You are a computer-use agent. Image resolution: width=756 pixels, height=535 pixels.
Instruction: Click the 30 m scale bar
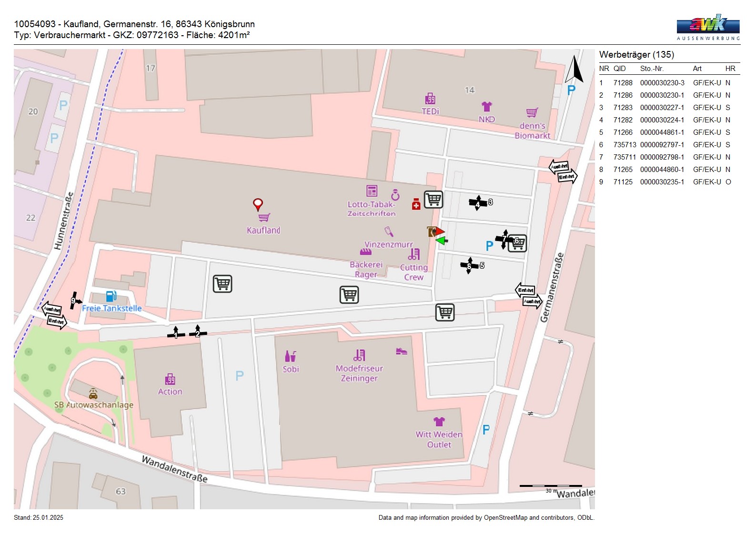click(550, 486)
